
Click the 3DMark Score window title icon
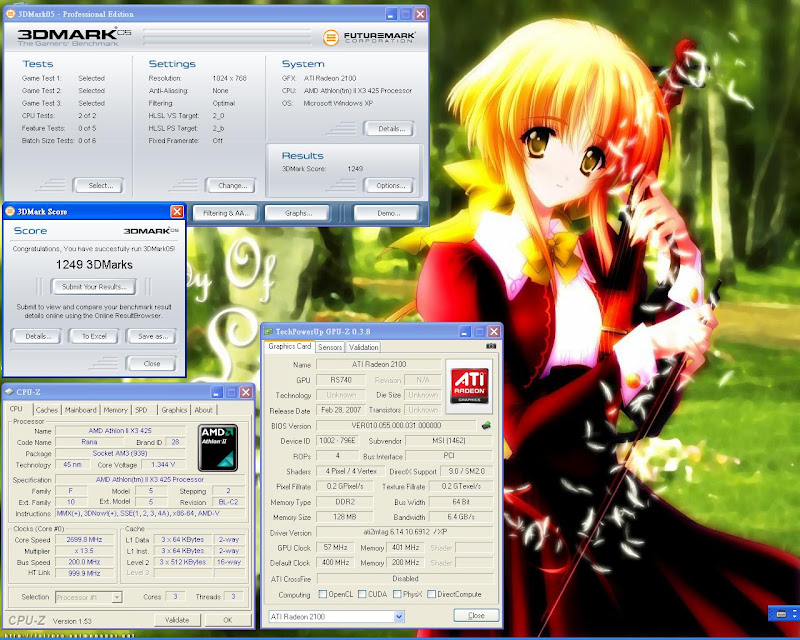click(x=10, y=211)
